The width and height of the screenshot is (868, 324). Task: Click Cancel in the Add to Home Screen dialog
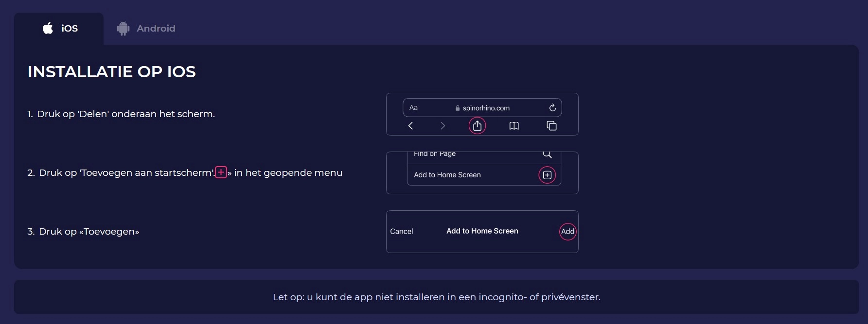pos(402,231)
